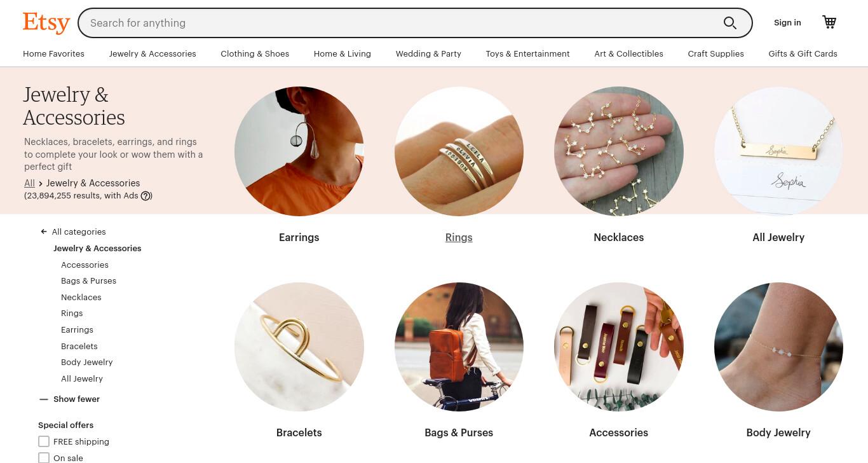Select Body Jewelry in the sidebar
Screen dimensions: 868x463
coord(87,363)
